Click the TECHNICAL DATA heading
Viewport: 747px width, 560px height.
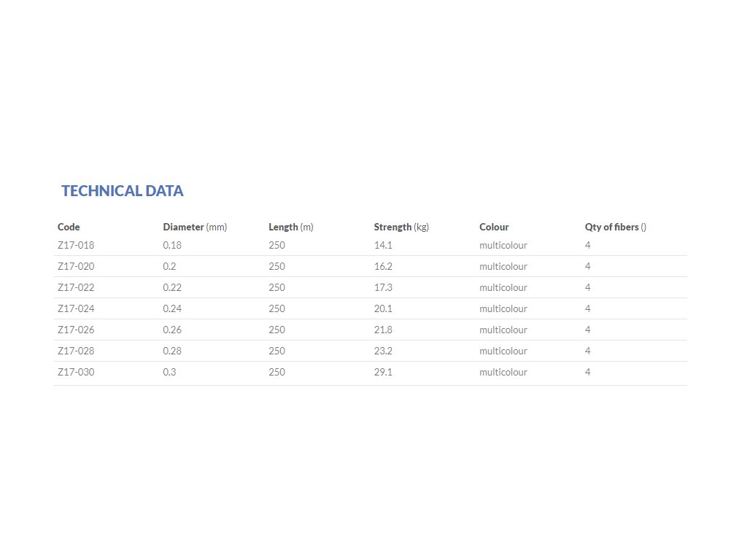pyautogui.click(x=123, y=191)
